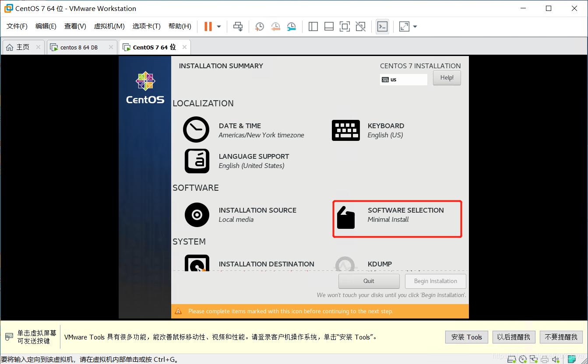Click the send Ctrl+Alt+Del toolbar icon
Viewport: 588px width, 364px height.
(x=238, y=27)
